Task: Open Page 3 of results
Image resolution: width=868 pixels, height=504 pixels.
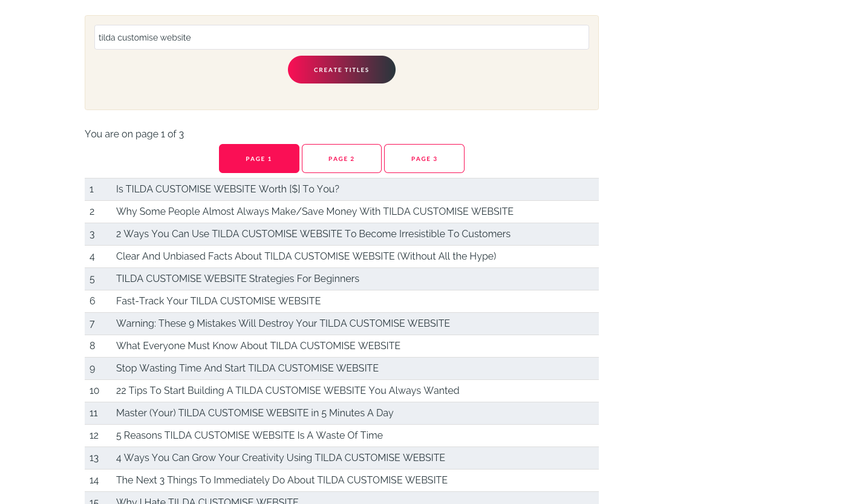Action: pos(424,159)
